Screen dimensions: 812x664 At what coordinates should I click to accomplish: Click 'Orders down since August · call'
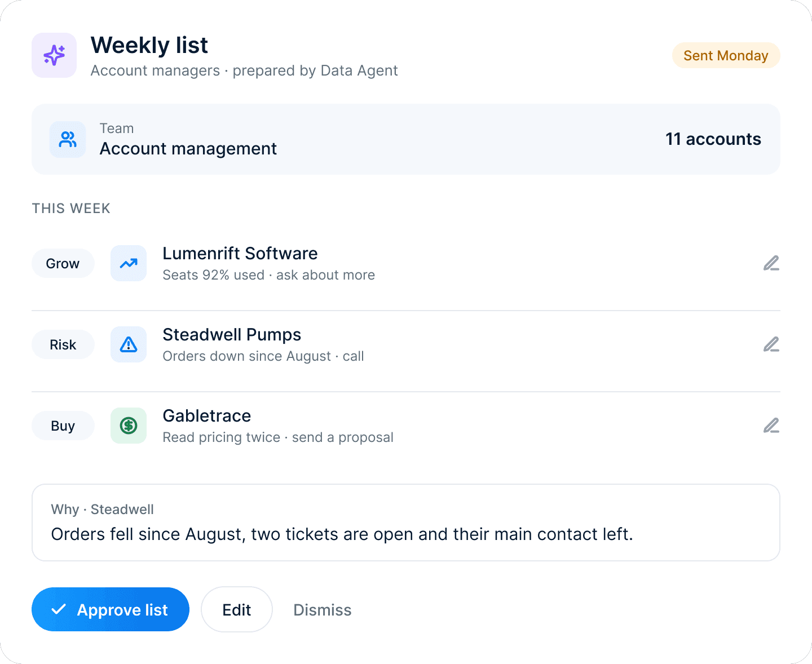pyautogui.click(x=263, y=356)
